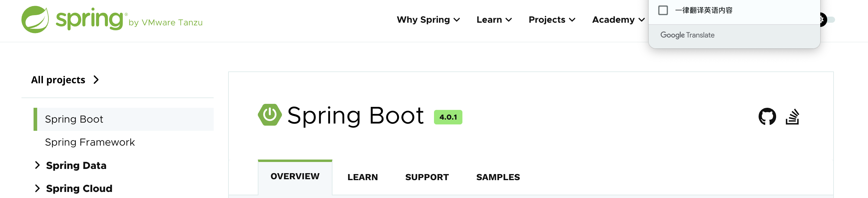
Task: Select the OVERVIEW tab
Action: [295, 177]
